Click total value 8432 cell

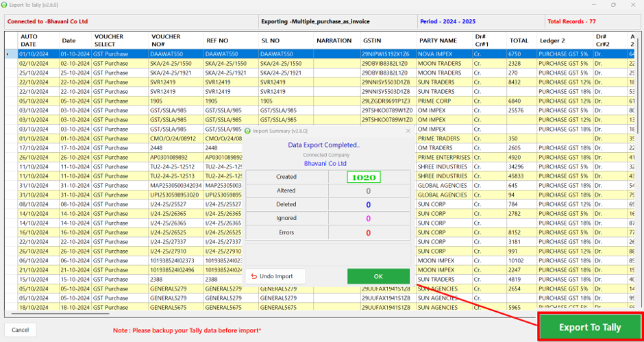click(521, 82)
